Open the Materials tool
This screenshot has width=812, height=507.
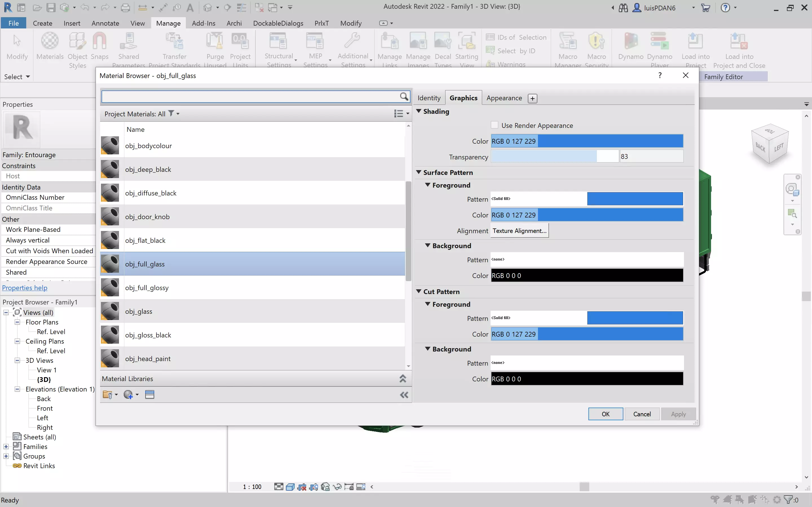(x=50, y=47)
